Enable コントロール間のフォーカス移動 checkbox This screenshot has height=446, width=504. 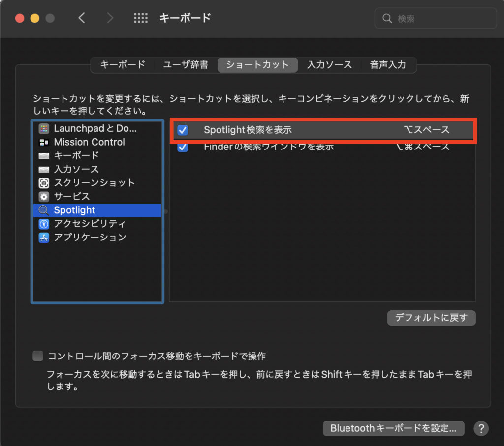(x=38, y=356)
